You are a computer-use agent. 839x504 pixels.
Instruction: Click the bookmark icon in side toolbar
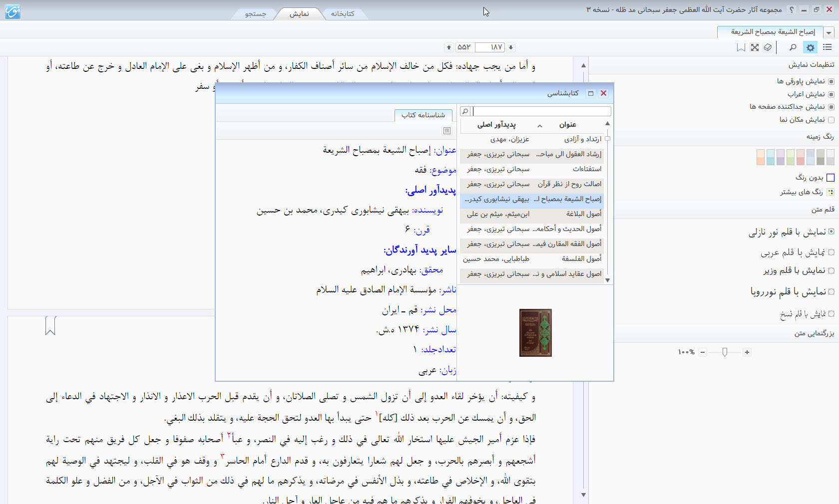pos(741,47)
